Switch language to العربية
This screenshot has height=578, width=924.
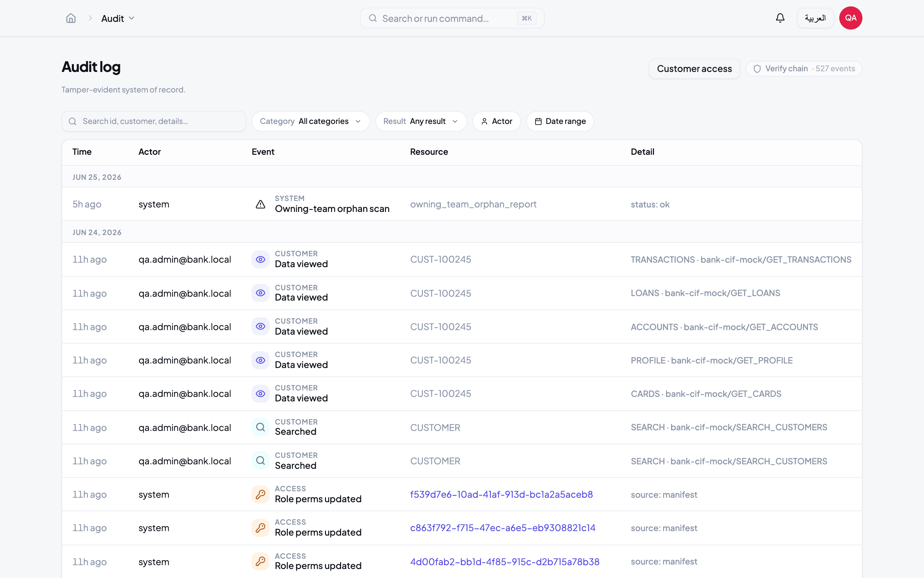point(815,18)
